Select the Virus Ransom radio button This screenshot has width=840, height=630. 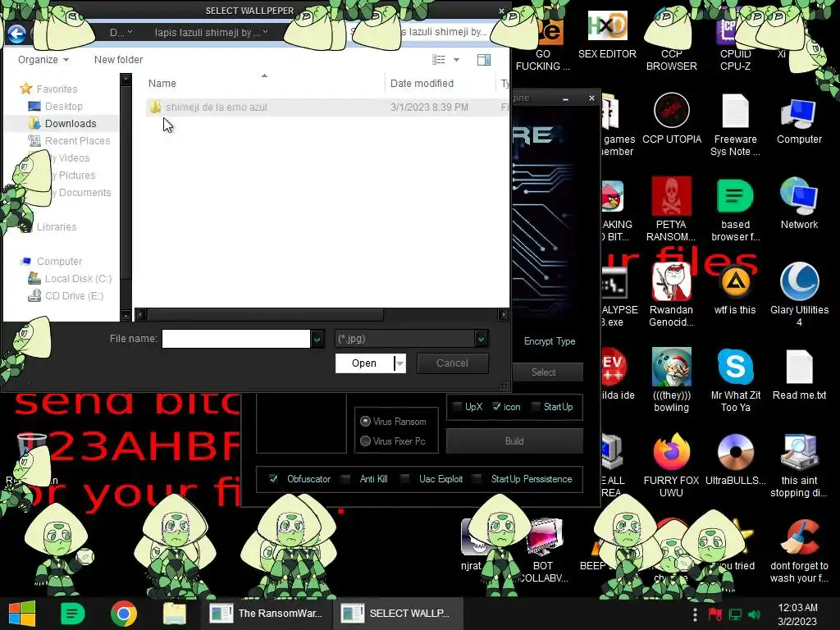(x=365, y=422)
